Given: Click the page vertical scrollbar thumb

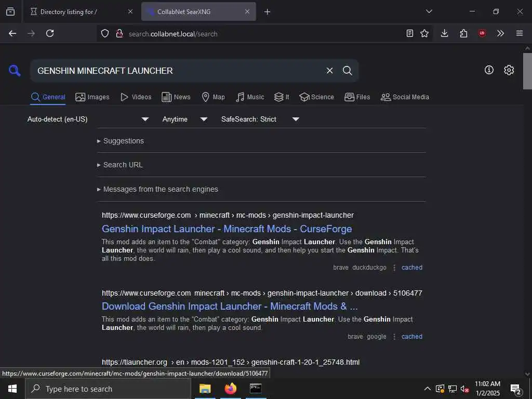Looking at the screenshot, I should click(527, 71).
